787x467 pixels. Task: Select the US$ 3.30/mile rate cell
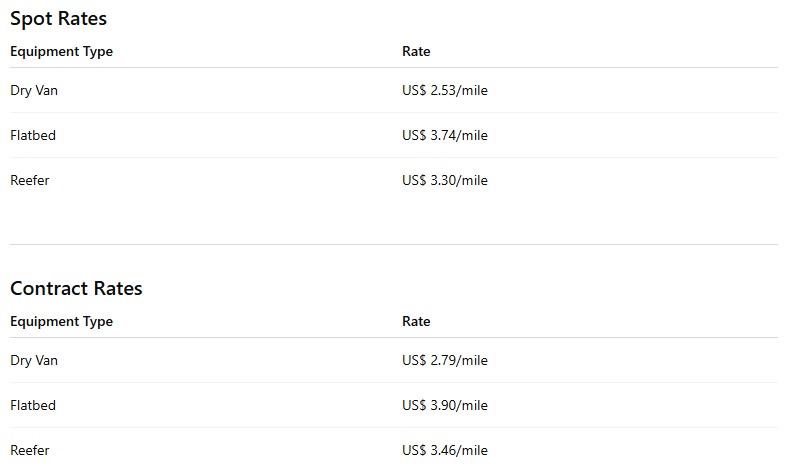[x=445, y=180]
